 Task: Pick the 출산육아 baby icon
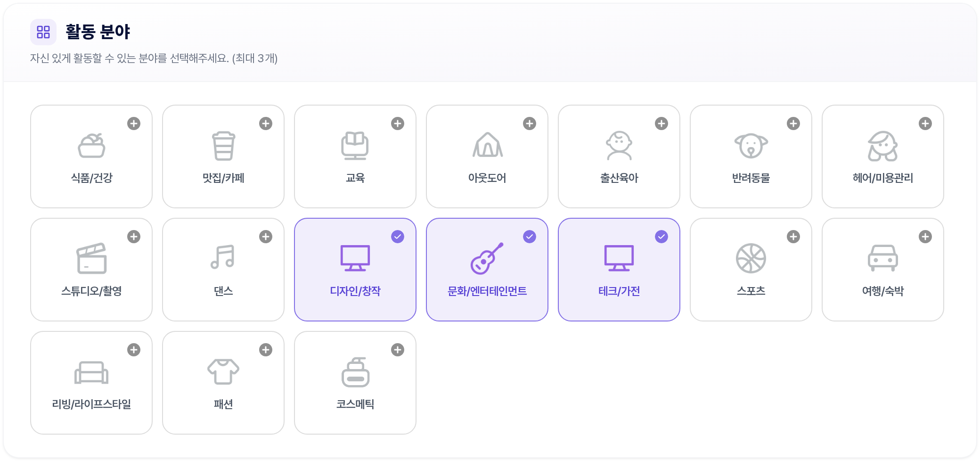(x=619, y=145)
